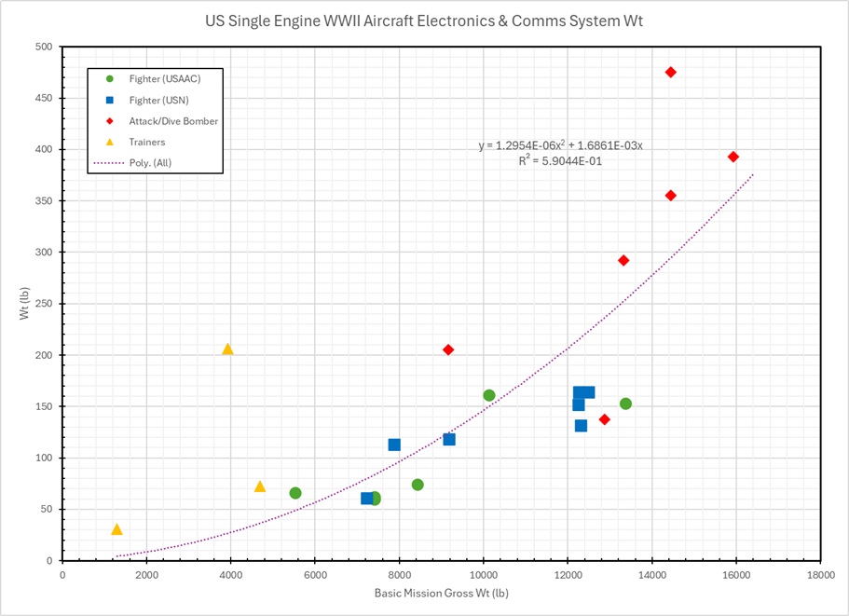
Task: Select the lowest yellow triangle data point
Action: click(x=116, y=529)
